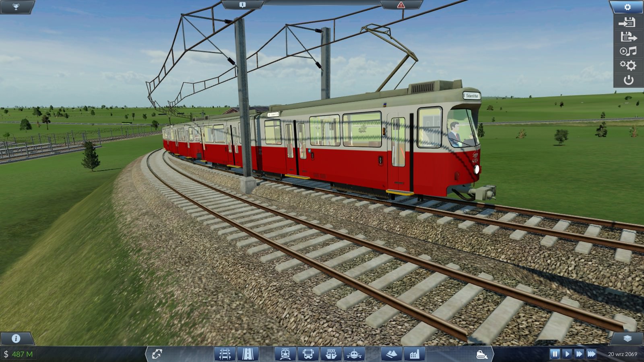Select the road construction tool
644x362 pixels.
(248, 354)
